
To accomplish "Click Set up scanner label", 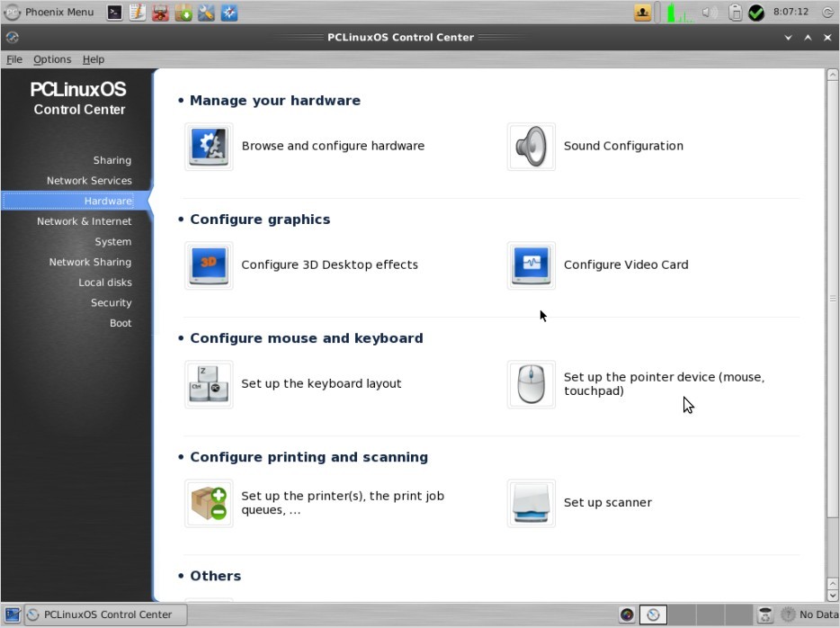I will click(x=607, y=503).
